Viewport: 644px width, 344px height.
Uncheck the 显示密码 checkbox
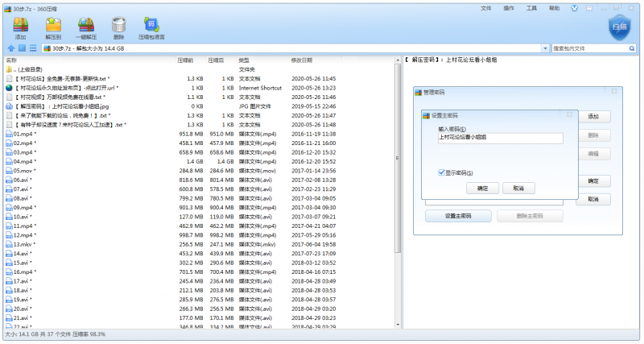(441, 172)
